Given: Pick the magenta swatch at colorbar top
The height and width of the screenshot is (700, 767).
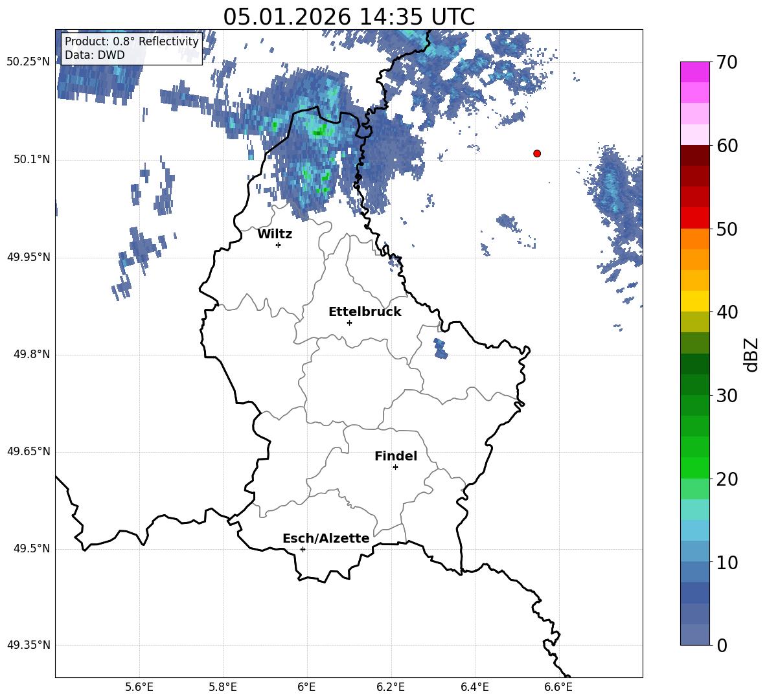Looking at the screenshot, I should click(695, 73).
